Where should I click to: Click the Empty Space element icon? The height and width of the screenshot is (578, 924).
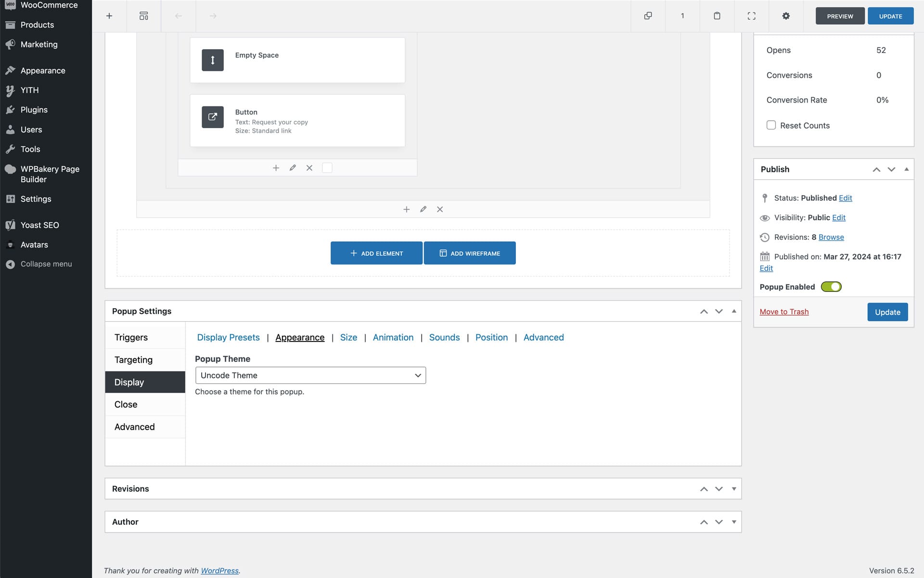(212, 60)
